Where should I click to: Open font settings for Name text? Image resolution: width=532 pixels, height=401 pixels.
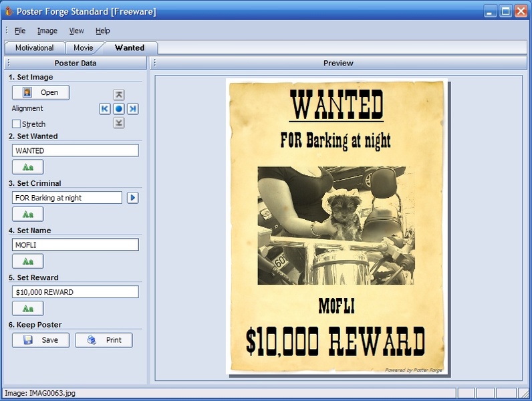point(28,261)
